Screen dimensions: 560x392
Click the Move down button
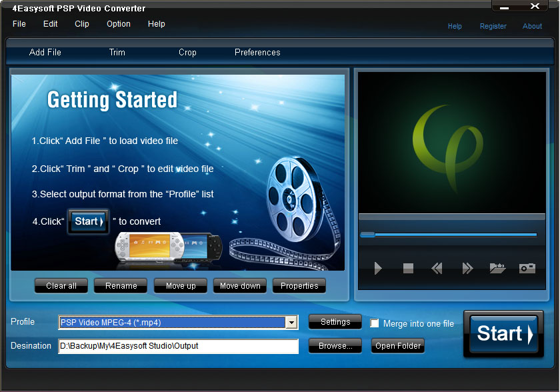pos(240,285)
